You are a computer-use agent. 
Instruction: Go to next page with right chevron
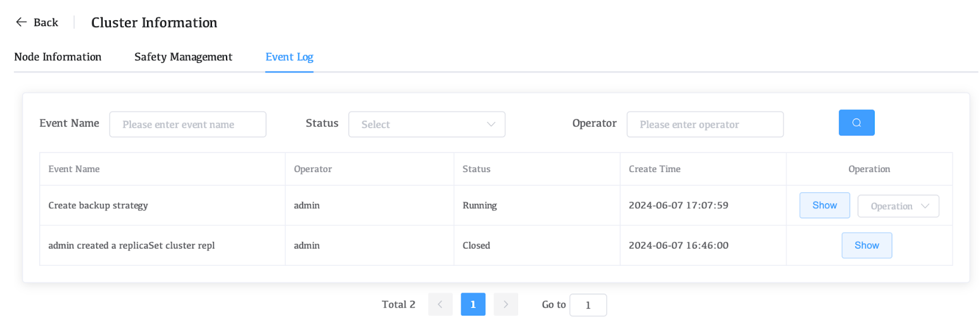[505, 304]
